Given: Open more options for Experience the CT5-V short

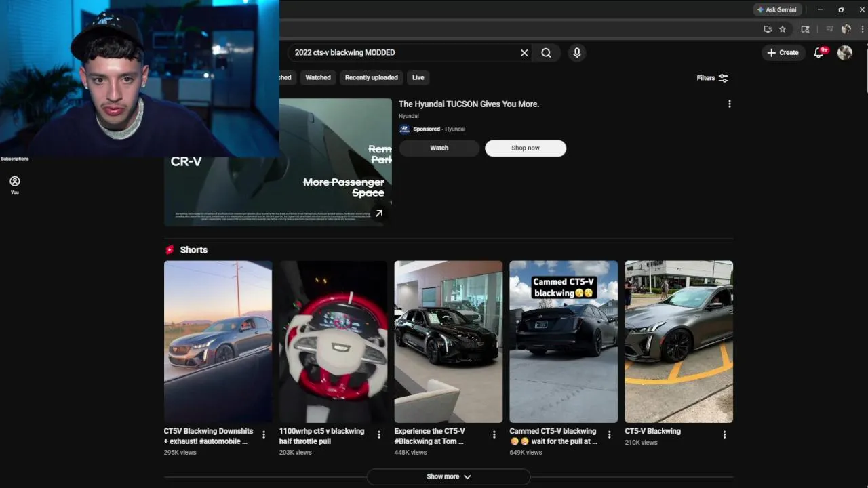Looking at the screenshot, I should pos(494,435).
